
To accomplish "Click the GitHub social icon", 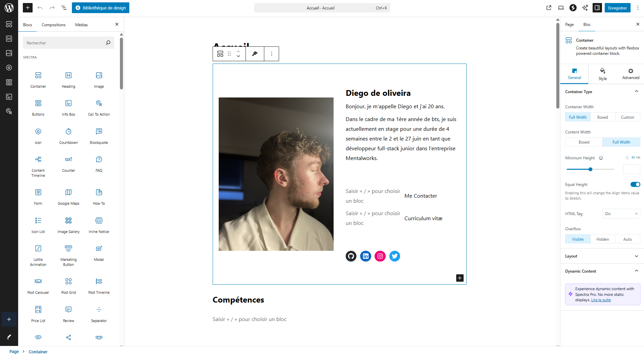I will point(351,256).
